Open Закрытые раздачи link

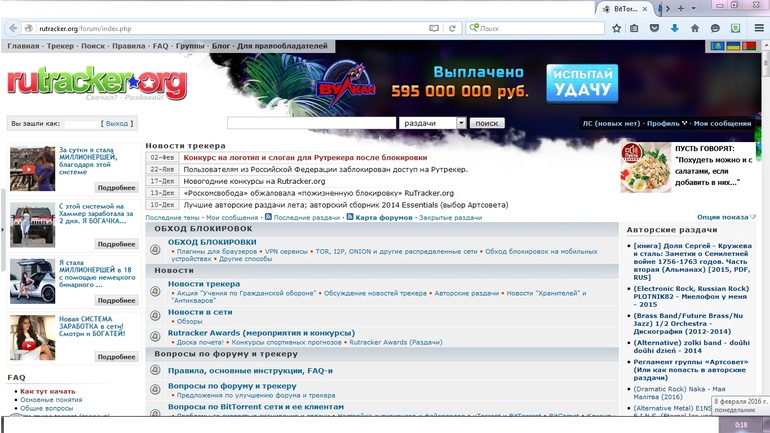450,217
